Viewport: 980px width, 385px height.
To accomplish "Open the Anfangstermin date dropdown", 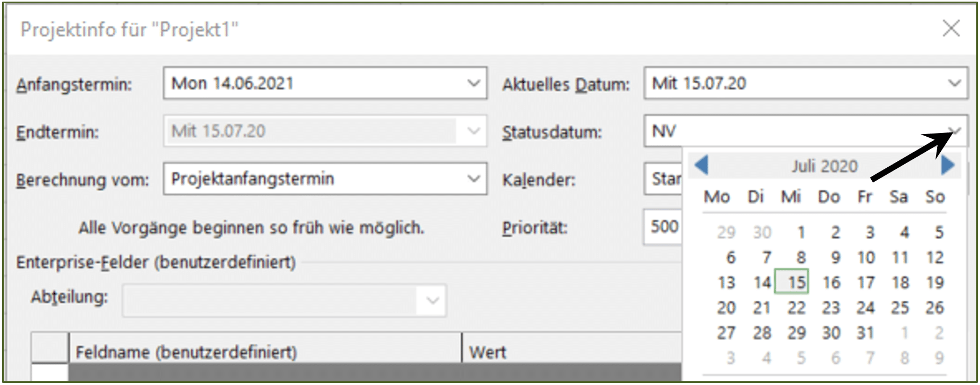I will tap(473, 83).
